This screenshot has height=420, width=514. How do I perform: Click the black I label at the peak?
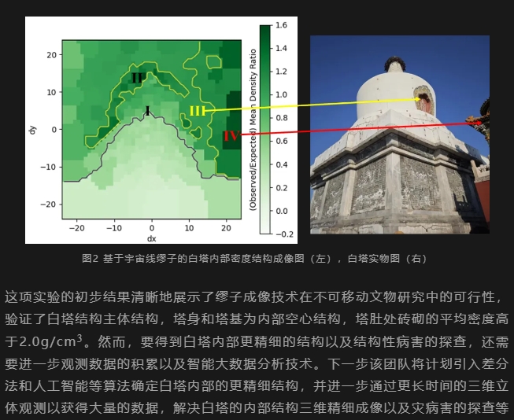tap(147, 112)
